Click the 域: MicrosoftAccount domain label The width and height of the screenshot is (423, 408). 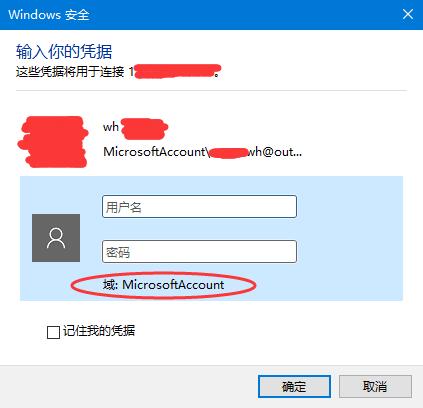(x=163, y=285)
